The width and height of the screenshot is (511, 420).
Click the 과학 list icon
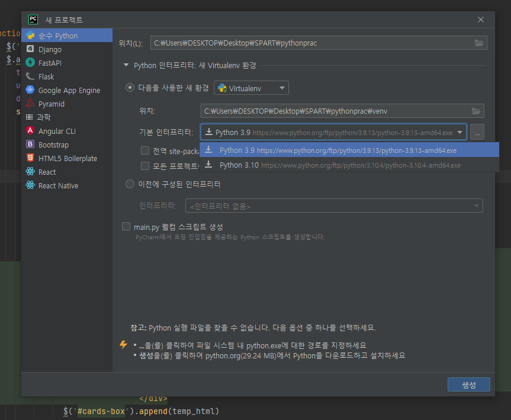point(30,117)
